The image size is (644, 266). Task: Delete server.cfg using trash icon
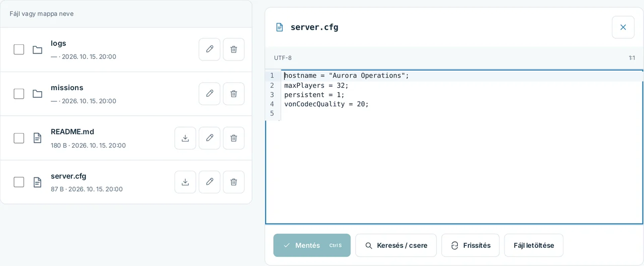[233, 182]
